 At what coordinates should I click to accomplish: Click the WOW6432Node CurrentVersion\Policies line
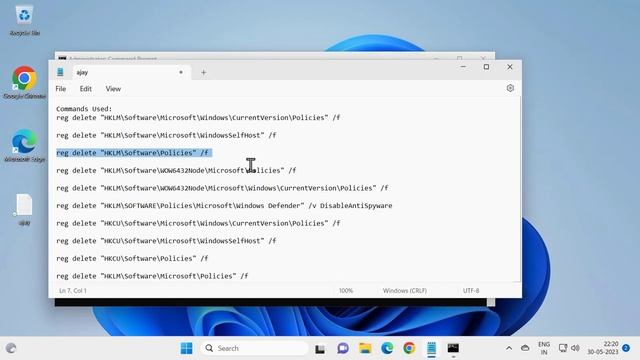(222, 188)
